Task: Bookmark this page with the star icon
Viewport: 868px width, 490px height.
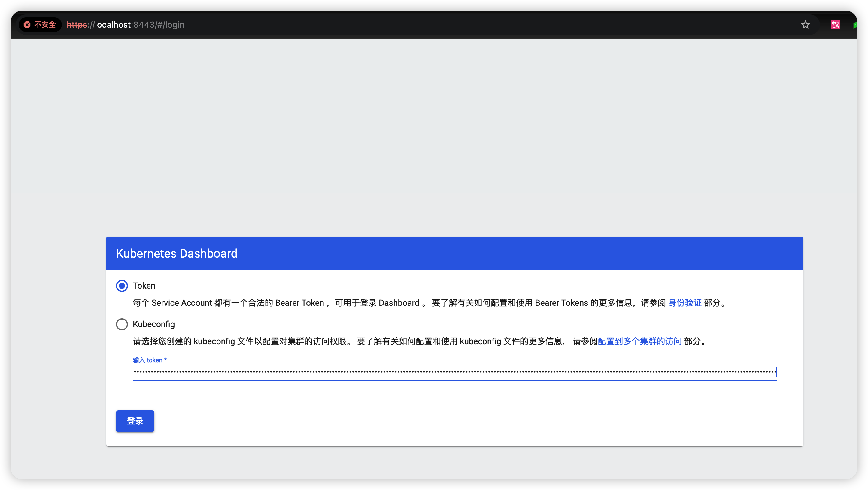Action: tap(805, 25)
